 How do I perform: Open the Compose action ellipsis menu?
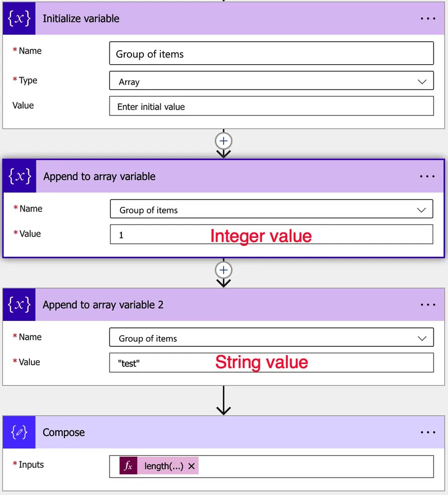click(428, 432)
